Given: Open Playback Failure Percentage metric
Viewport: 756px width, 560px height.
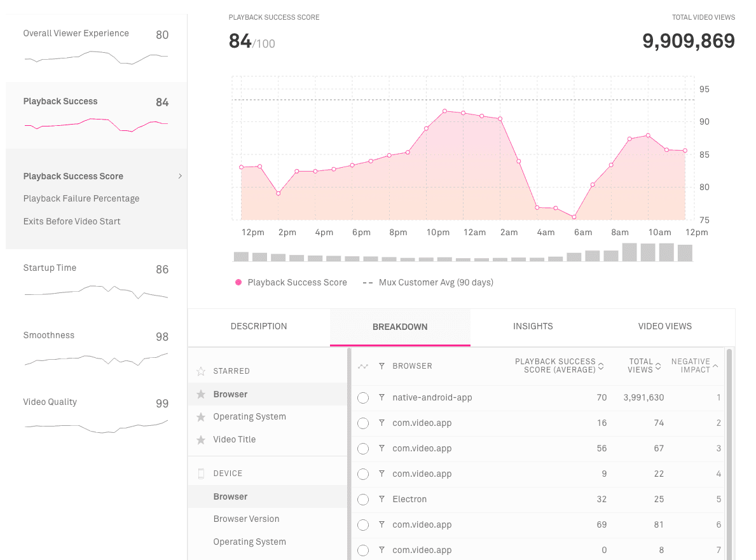Looking at the screenshot, I should coord(81,199).
